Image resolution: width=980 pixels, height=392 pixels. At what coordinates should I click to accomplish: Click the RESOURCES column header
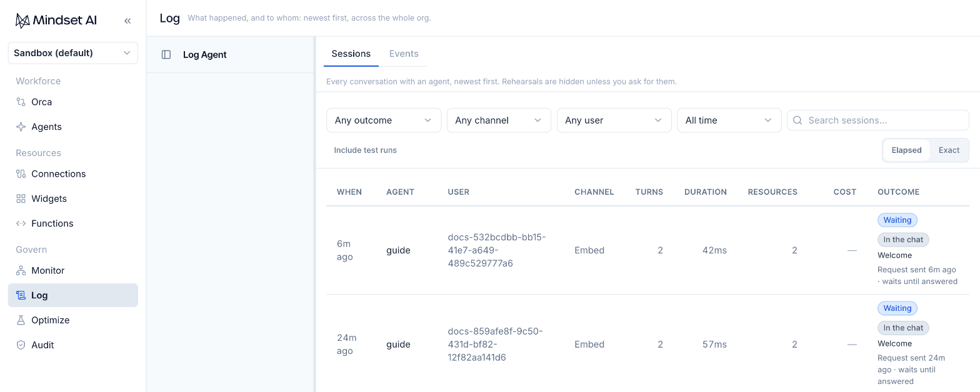pyautogui.click(x=772, y=192)
